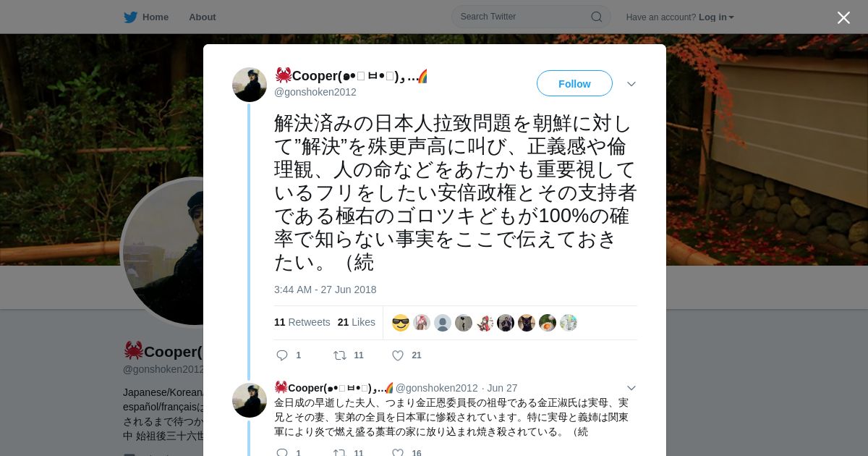Expand the main tweet options chevron
The height and width of the screenshot is (456, 868).
pos(631,84)
